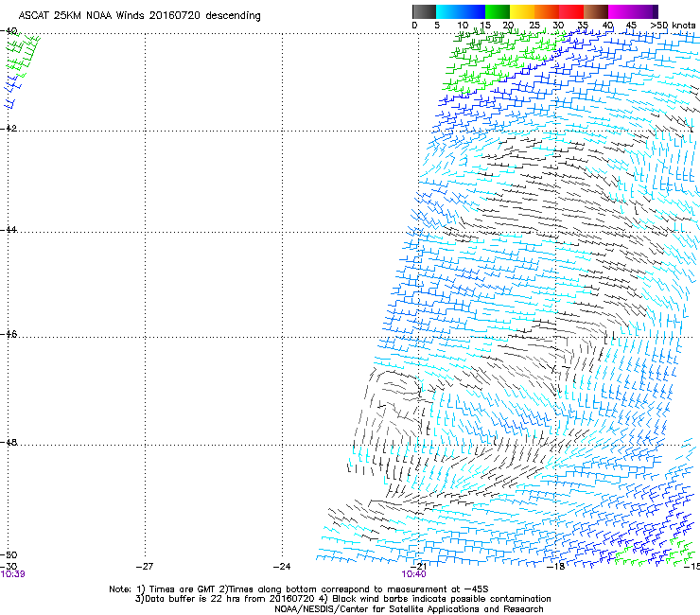Click the gray 0–5 knots legend swatch

[424, 11]
